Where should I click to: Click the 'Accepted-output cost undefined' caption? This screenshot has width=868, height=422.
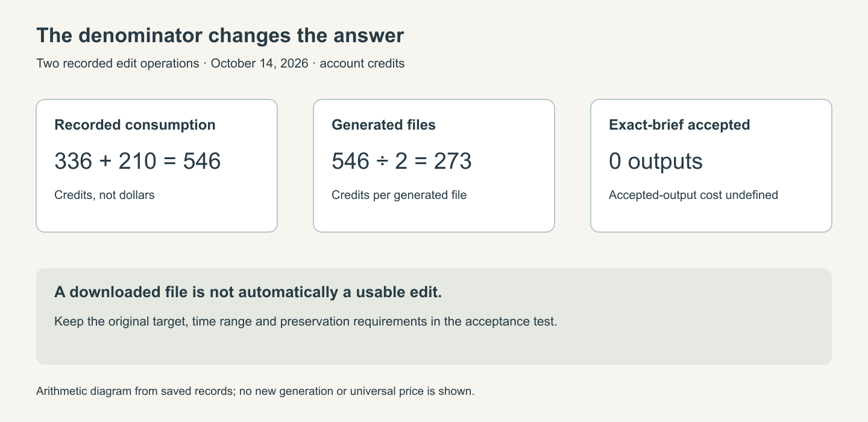pyautogui.click(x=693, y=195)
